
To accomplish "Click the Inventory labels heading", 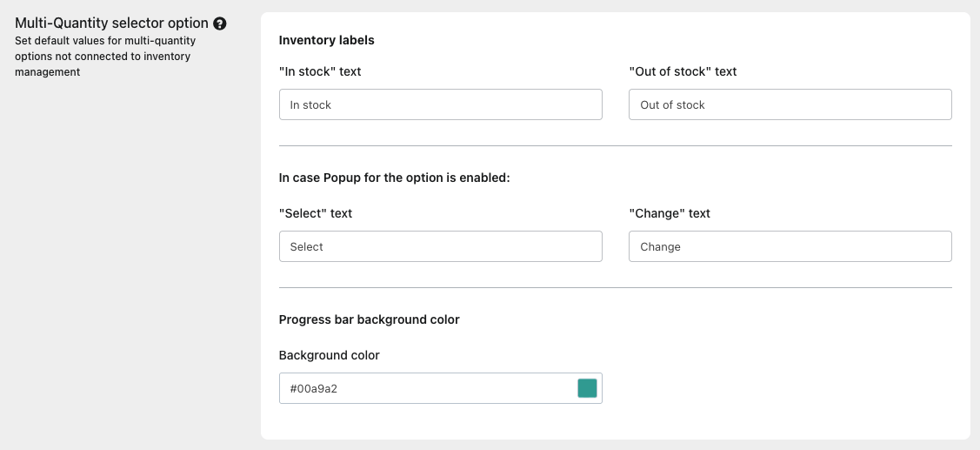I will click(x=327, y=40).
